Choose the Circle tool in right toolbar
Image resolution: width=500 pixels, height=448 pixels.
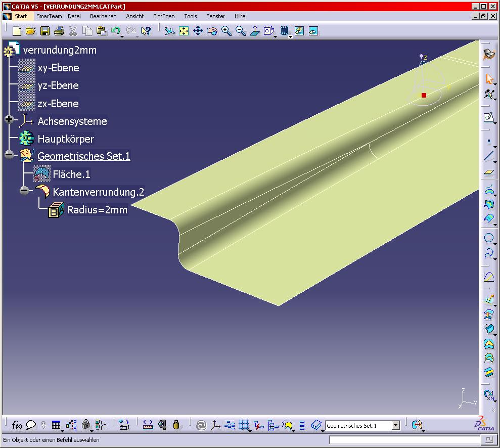488,238
